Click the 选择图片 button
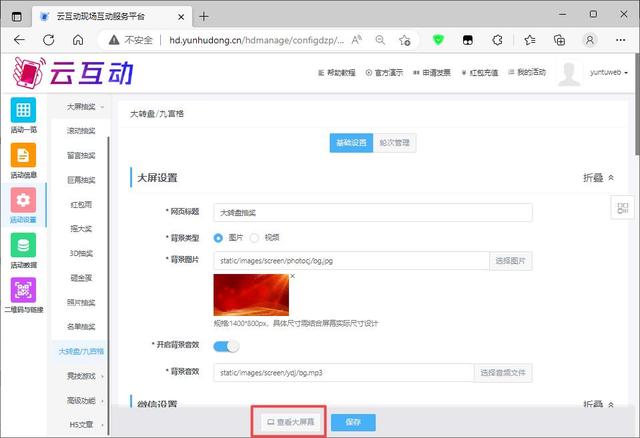Screen dimensions: 640x438 pos(511,261)
